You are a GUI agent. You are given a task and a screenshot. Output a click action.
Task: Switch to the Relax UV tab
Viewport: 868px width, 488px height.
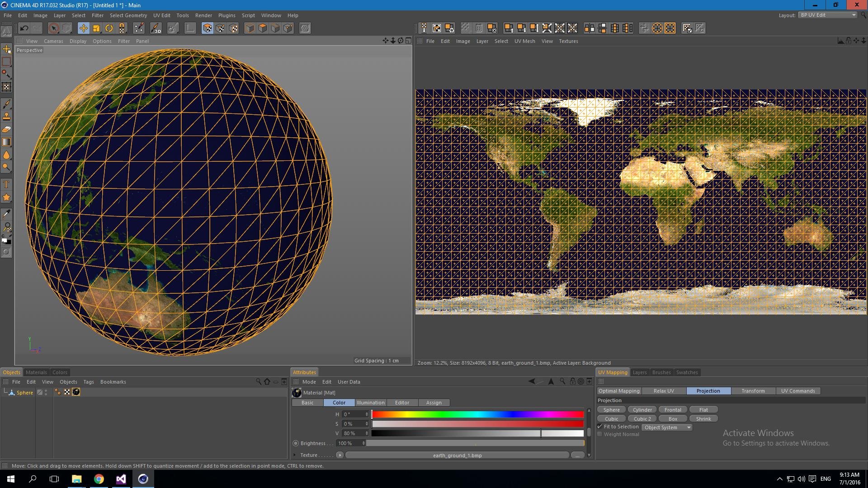point(663,391)
